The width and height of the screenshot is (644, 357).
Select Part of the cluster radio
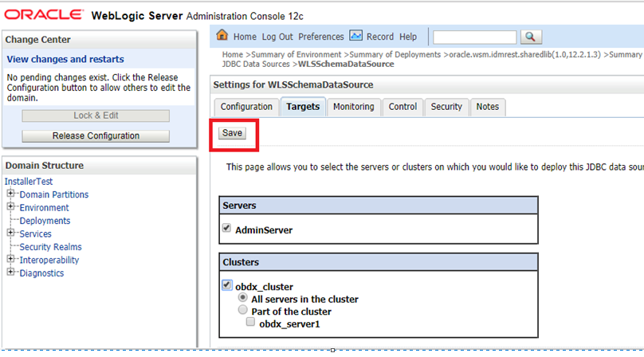point(243,310)
